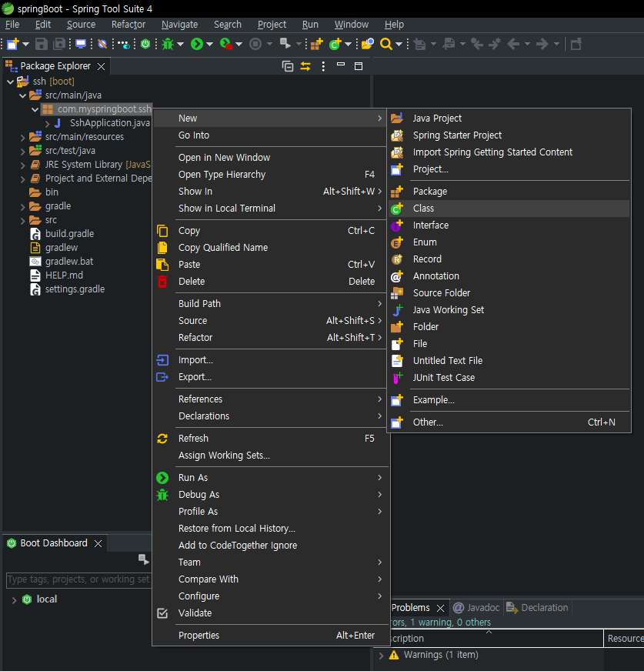The width and height of the screenshot is (644, 671).
Task: Close the Package Explorer tab
Action: pos(101,66)
